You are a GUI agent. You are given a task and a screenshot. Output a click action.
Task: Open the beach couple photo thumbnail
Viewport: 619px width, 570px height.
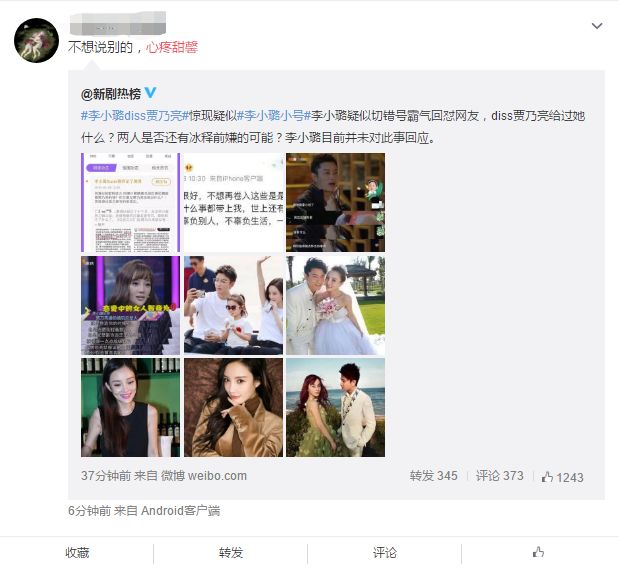click(x=336, y=407)
